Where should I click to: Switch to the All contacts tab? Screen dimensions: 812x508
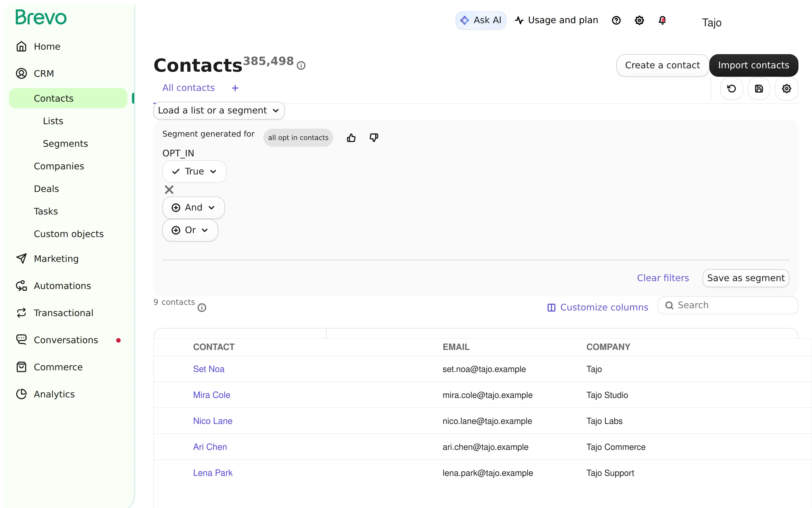coord(189,88)
